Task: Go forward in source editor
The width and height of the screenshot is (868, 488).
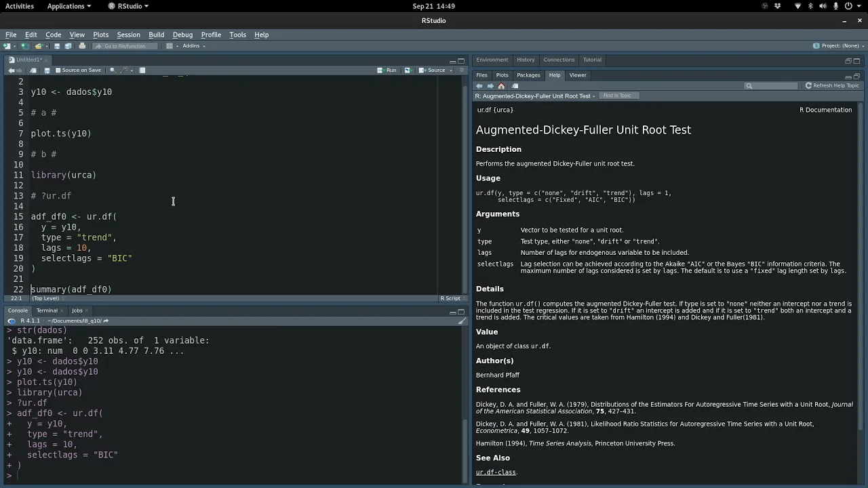Action: (x=19, y=70)
